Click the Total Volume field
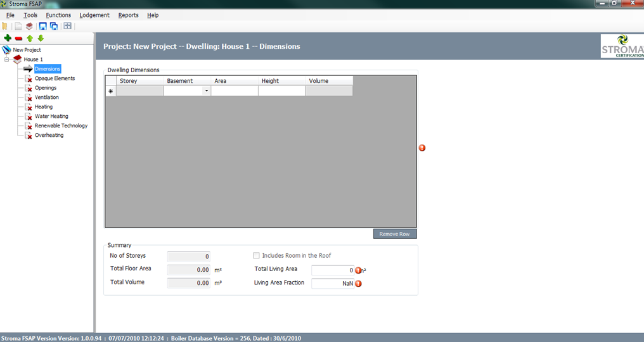The width and height of the screenshot is (644, 342). pyautogui.click(x=188, y=283)
